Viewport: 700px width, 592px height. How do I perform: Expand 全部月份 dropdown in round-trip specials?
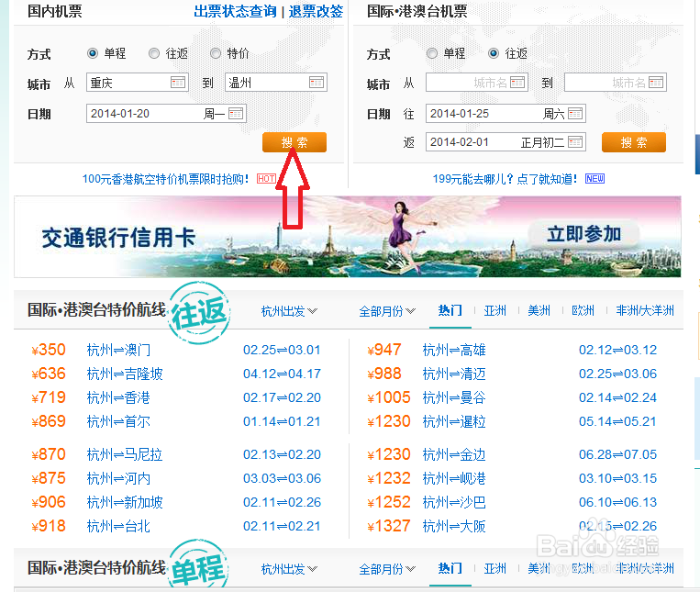[387, 311]
